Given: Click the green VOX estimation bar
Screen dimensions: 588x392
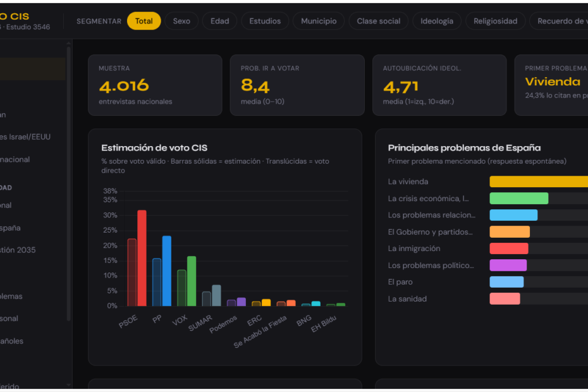Looking at the screenshot, I should (192, 281).
